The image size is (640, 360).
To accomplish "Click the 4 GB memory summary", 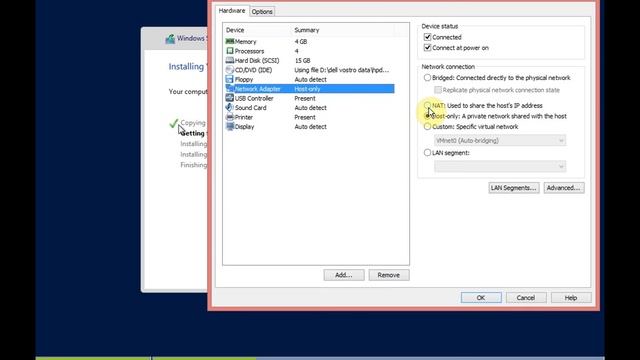I will pyautogui.click(x=301, y=42).
